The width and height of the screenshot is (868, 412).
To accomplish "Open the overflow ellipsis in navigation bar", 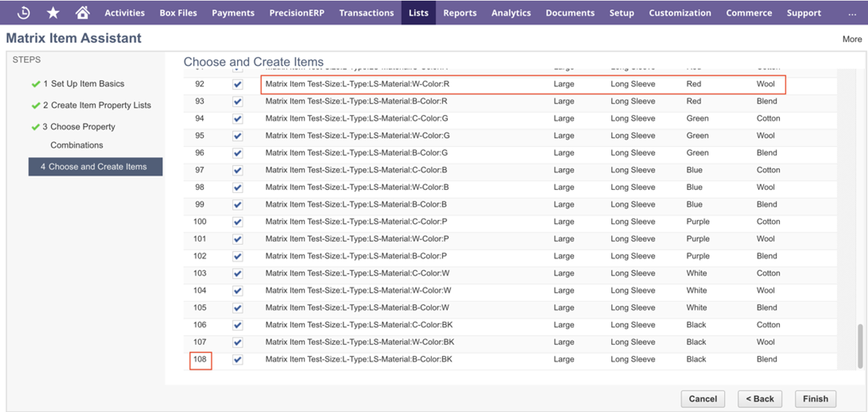I will click(852, 12).
